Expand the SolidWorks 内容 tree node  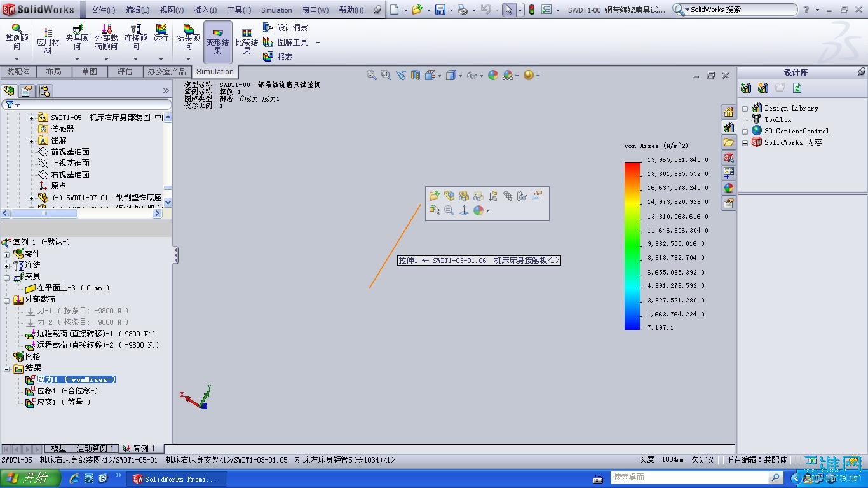click(x=745, y=143)
